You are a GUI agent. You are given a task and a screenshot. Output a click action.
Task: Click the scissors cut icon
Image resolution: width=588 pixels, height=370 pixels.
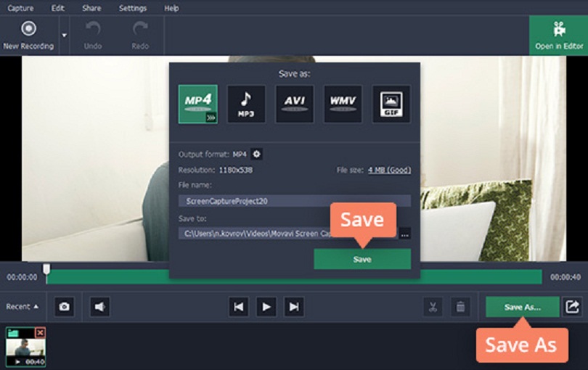pos(433,307)
